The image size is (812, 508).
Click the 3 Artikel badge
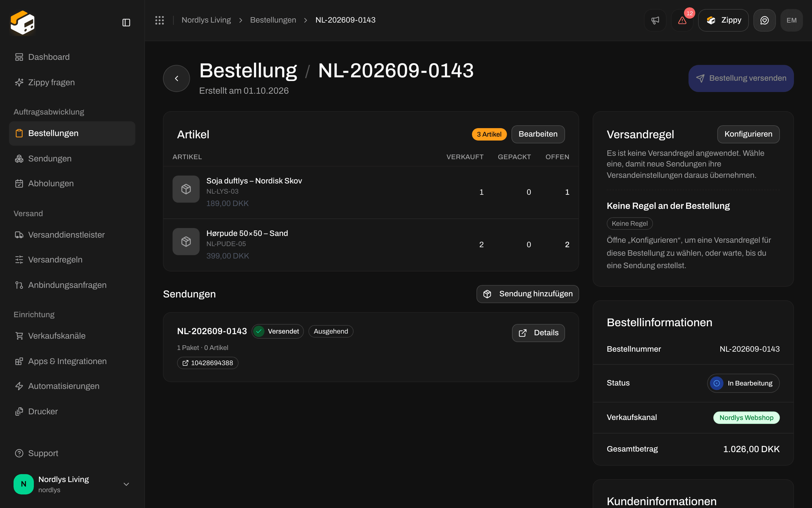[x=489, y=134]
